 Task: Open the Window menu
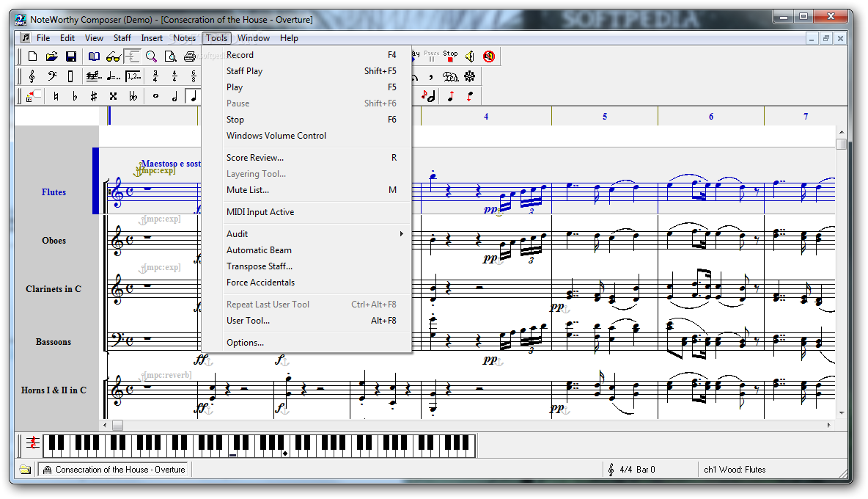point(254,37)
